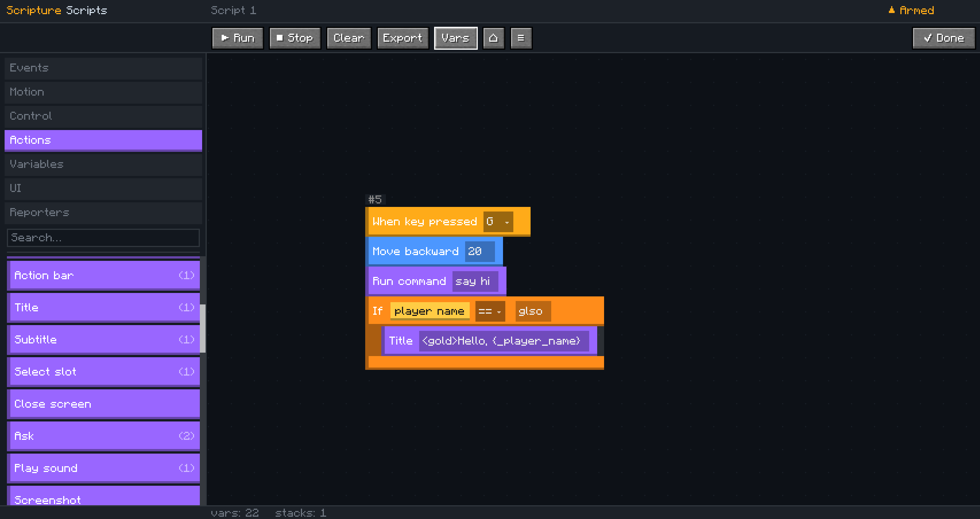Open the Events category
980x519 pixels.
point(103,68)
